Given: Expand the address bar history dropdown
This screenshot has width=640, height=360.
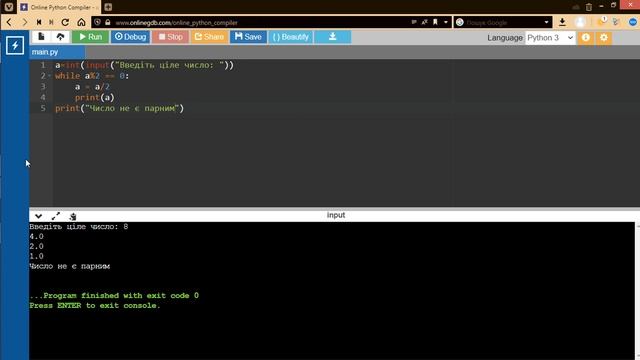Looking at the screenshot, I should tap(446, 22).
